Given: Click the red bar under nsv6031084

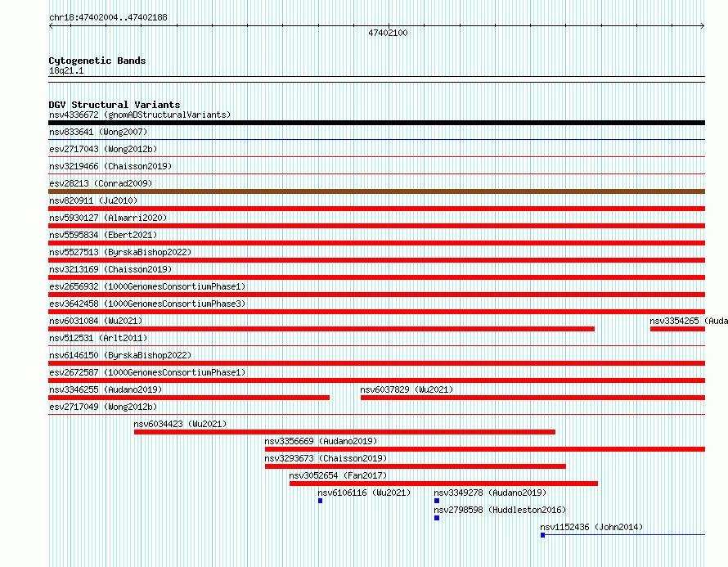Looking at the screenshot, I should point(321,329).
